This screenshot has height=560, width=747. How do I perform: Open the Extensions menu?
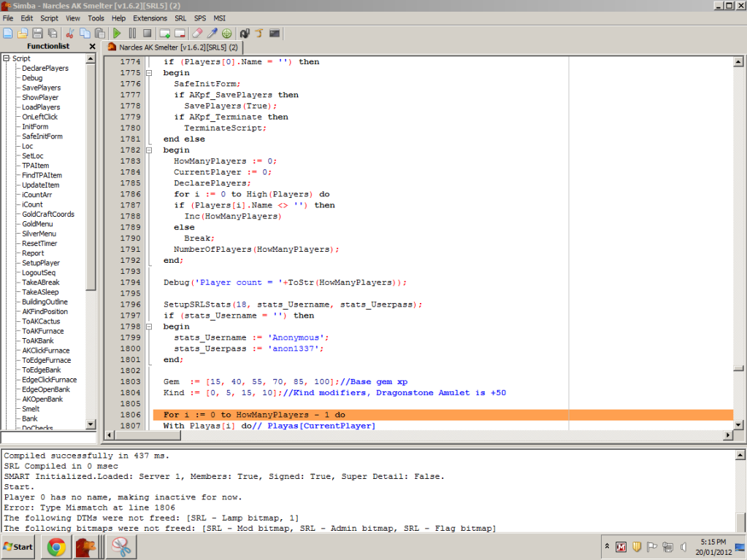[x=150, y=18]
